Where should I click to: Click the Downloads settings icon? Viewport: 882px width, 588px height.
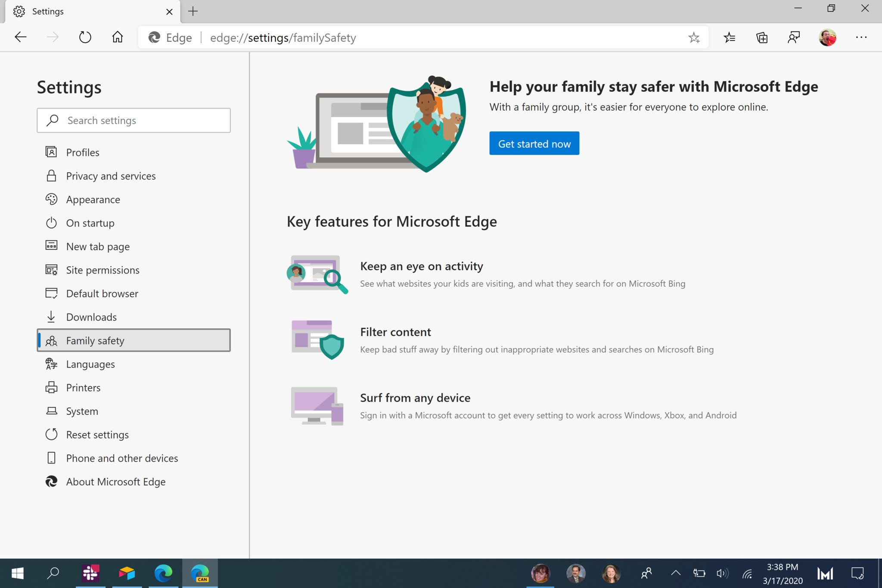pyautogui.click(x=51, y=316)
